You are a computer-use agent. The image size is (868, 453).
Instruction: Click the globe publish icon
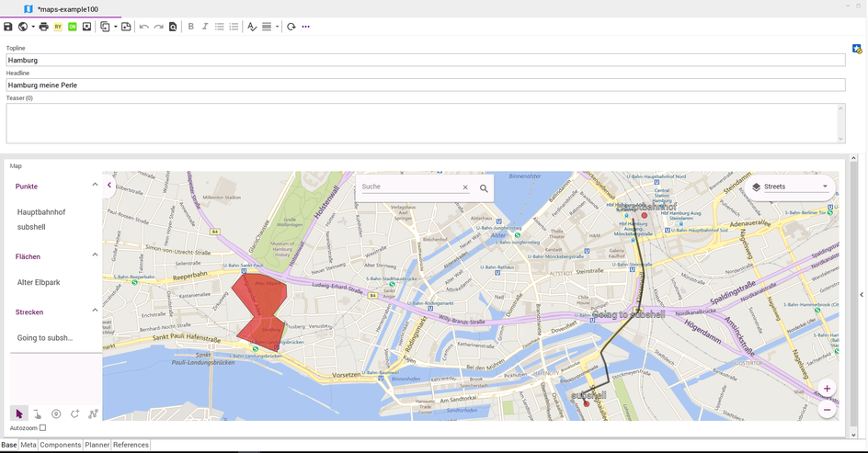pyautogui.click(x=23, y=27)
